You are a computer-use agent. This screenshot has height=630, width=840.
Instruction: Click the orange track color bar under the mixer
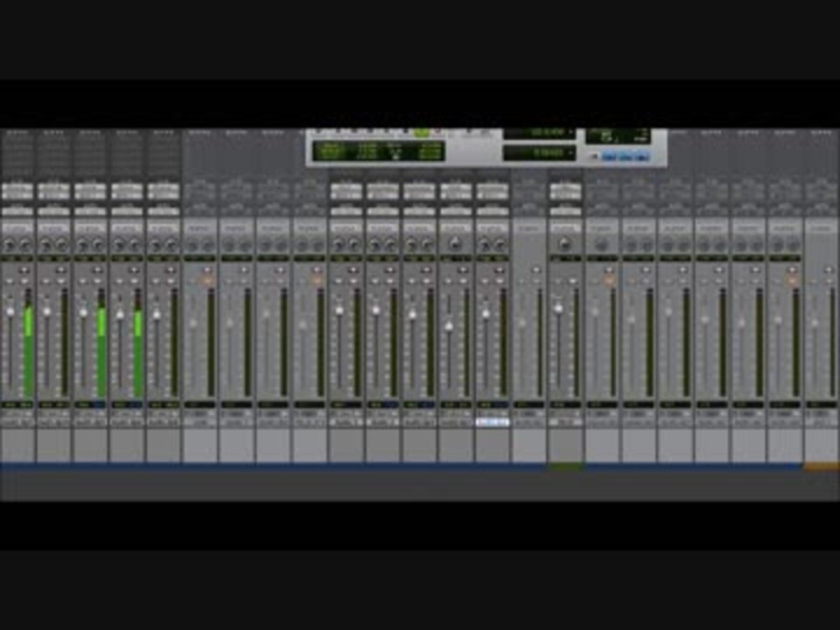(x=822, y=467)
